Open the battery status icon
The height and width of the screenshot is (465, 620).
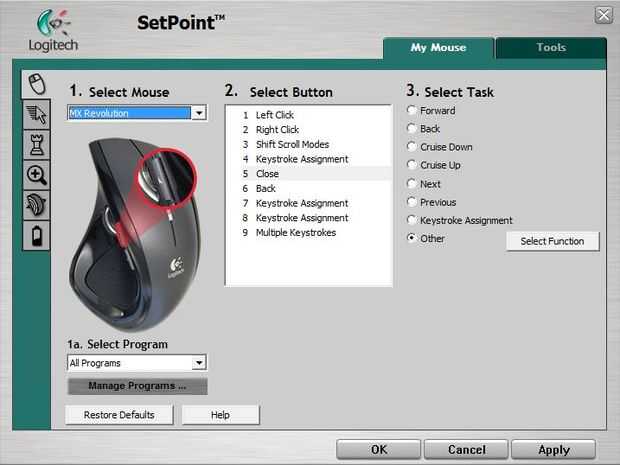coord(37,236)
